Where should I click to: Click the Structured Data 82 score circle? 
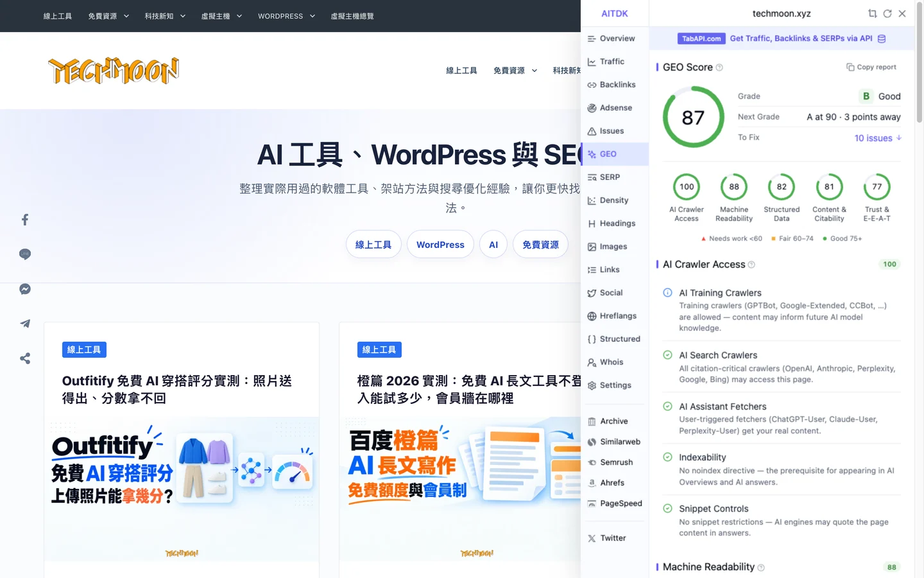click(x=782, y=187)
